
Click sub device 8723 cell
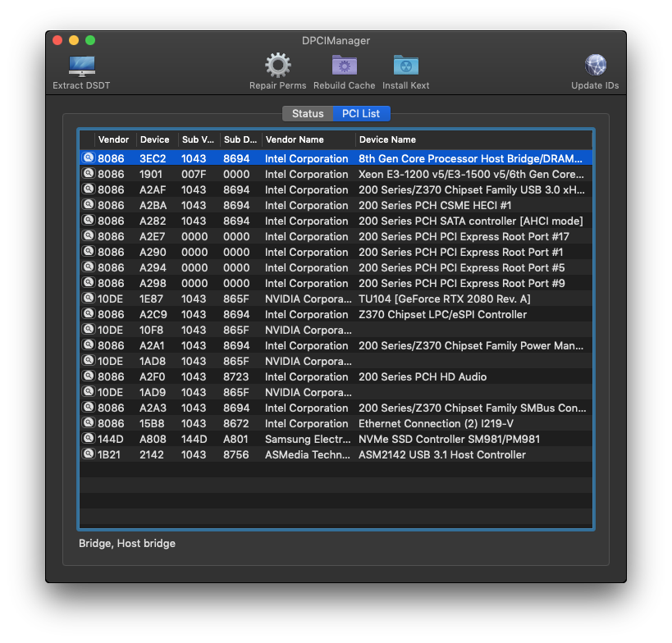[235, 376]
